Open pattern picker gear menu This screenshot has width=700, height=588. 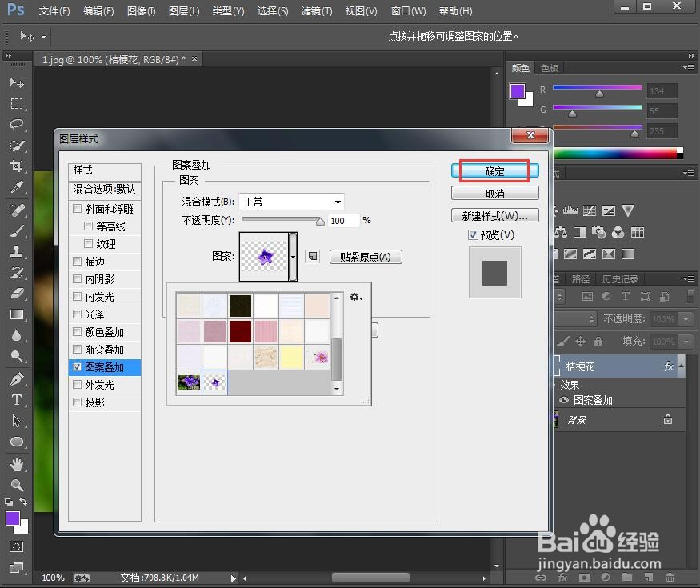[x=356, y=297]
